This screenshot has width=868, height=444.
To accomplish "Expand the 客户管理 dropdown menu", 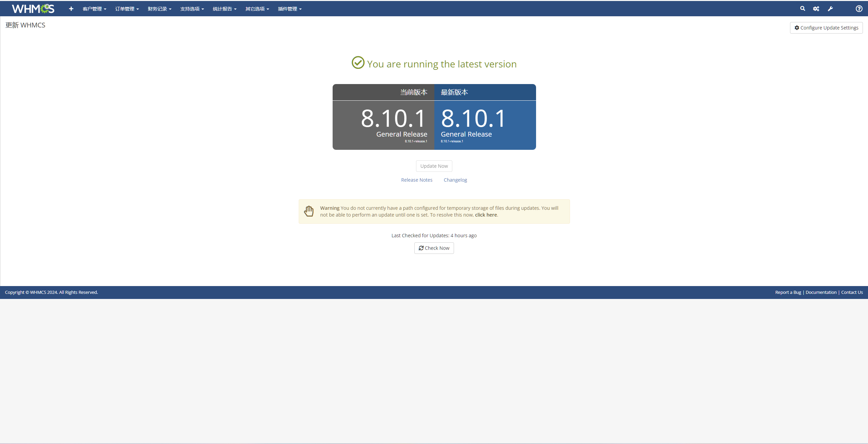I will (94, 9).
